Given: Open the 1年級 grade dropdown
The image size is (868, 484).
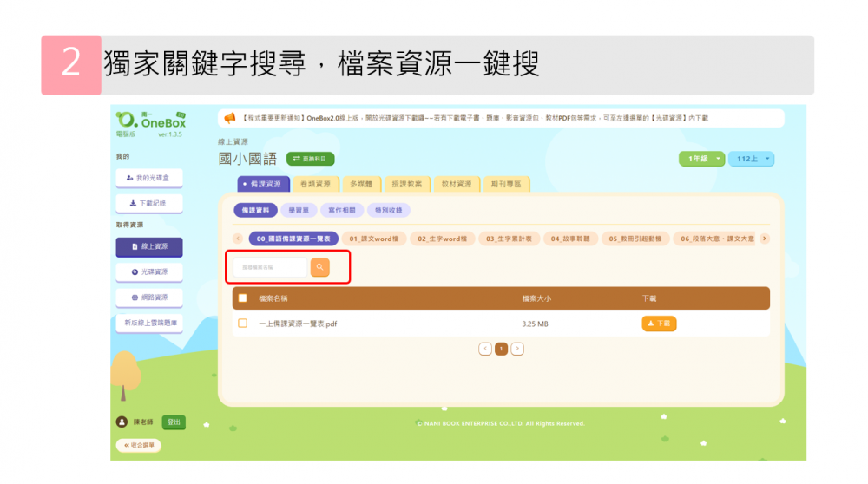Looking at the screenshot, I should click(x=701, y=159).
